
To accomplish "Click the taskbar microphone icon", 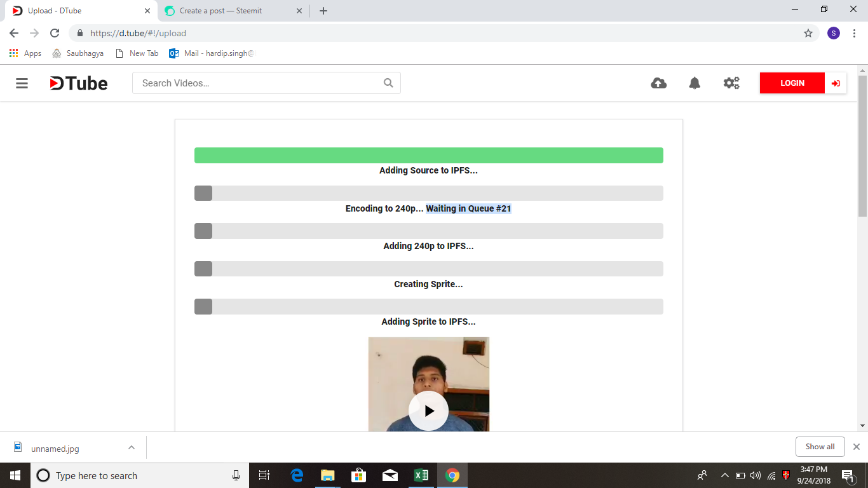I will [236, 475].
